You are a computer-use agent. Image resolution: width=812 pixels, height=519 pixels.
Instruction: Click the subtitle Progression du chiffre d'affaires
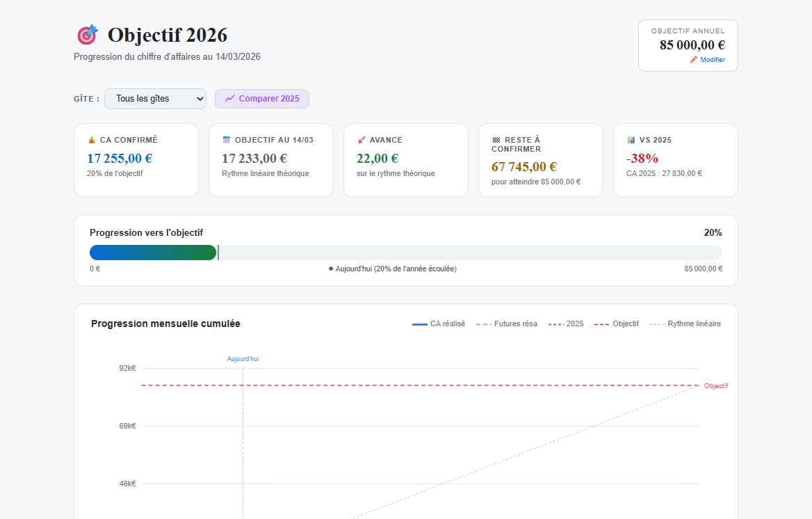tap(167, 56)
